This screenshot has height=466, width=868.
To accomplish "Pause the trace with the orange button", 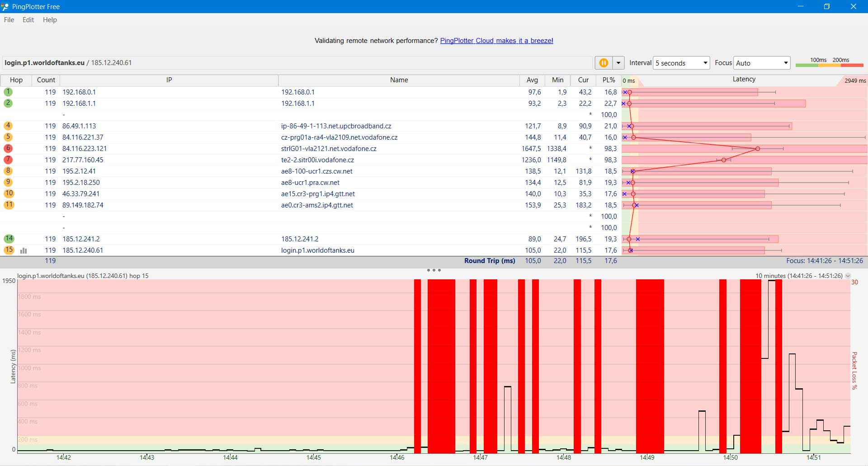I will point(603,63).
